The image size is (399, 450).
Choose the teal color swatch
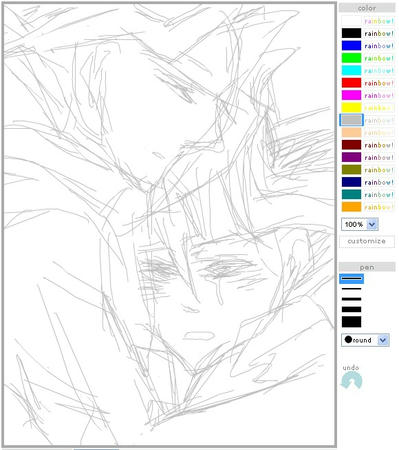(351, 194)
